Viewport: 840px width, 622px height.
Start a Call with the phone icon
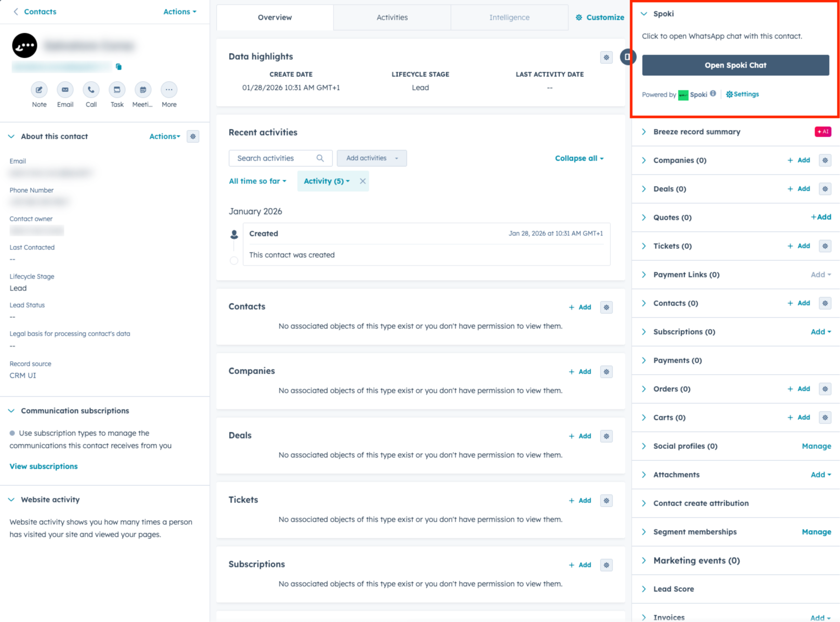click(91, 90)
